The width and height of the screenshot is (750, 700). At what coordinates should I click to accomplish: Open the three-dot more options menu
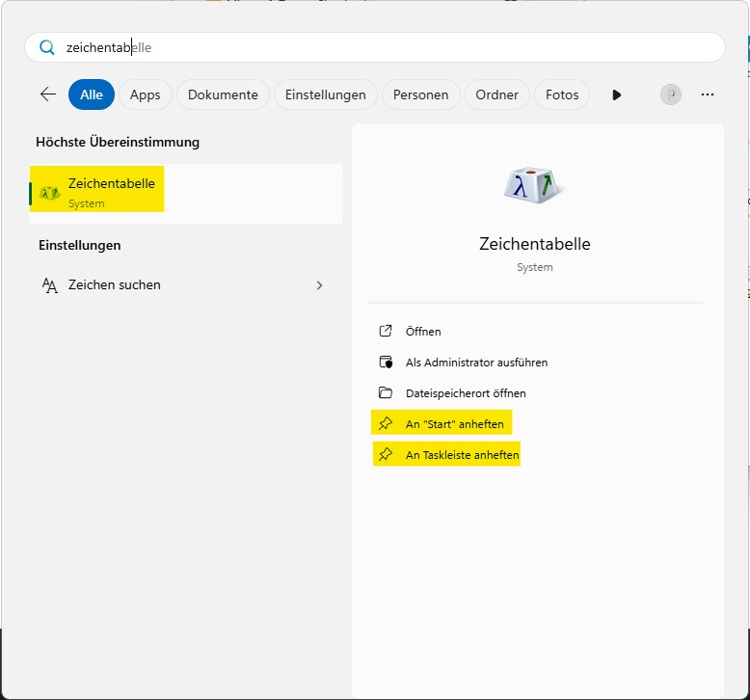(x=708, y=94)
